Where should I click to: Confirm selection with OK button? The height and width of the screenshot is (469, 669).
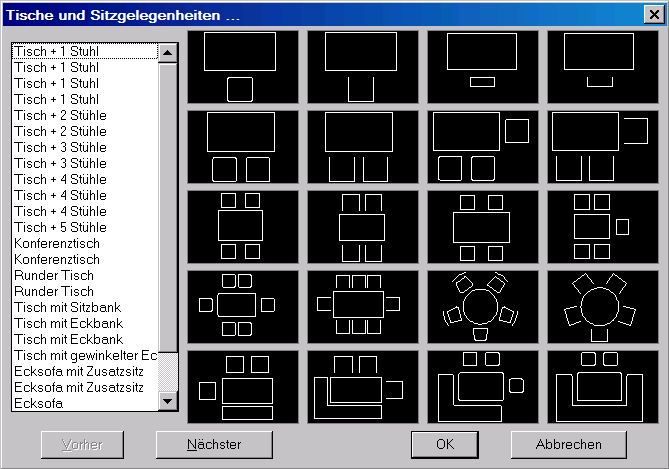(445, 445)
